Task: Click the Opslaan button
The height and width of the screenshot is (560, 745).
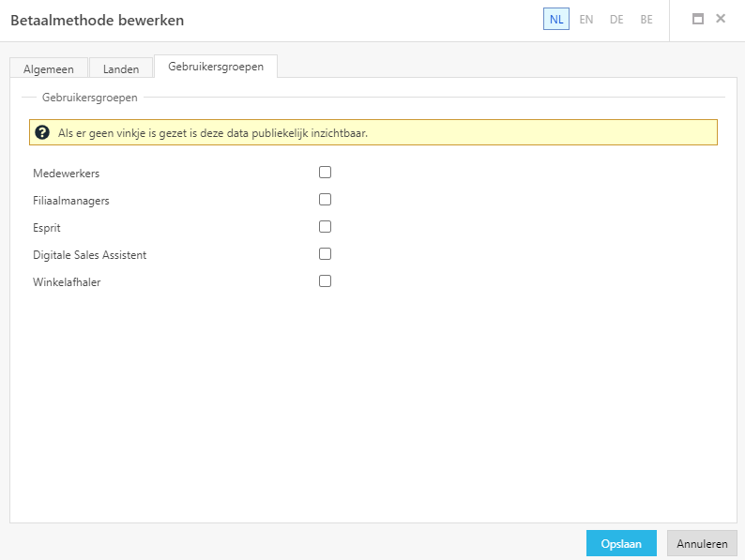Action: click(x=621, y=543)
